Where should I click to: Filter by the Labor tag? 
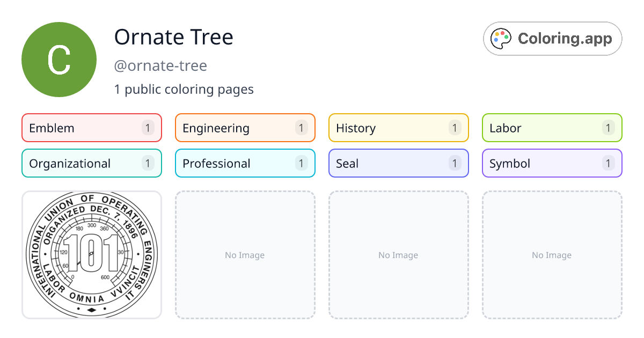552,128
